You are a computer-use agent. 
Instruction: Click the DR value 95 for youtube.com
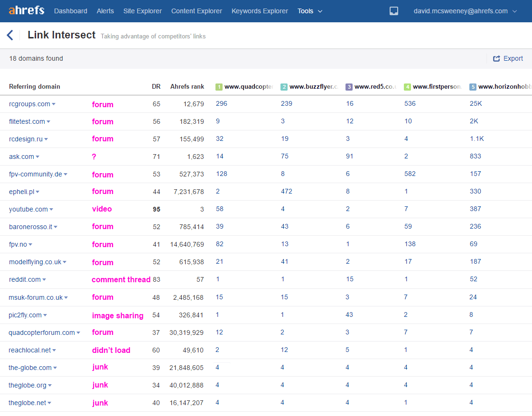(157, 210)
